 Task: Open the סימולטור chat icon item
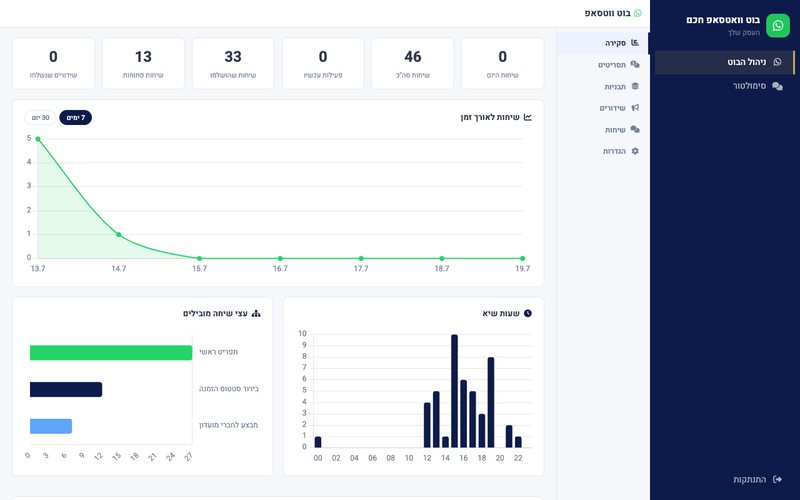758,86
